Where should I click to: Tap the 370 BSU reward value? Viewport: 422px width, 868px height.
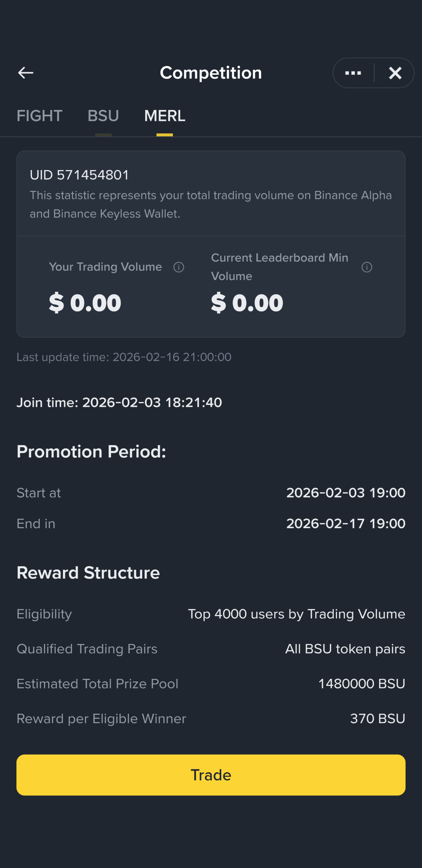pyautogui.click(x=378, y=719)
